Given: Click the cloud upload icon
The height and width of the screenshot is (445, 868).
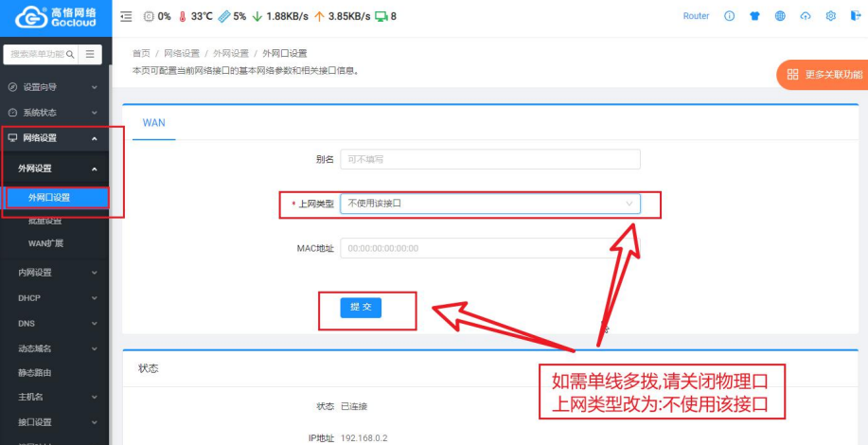Looking at the screenshot, I should pyautogui.click(x=806, y=16).
